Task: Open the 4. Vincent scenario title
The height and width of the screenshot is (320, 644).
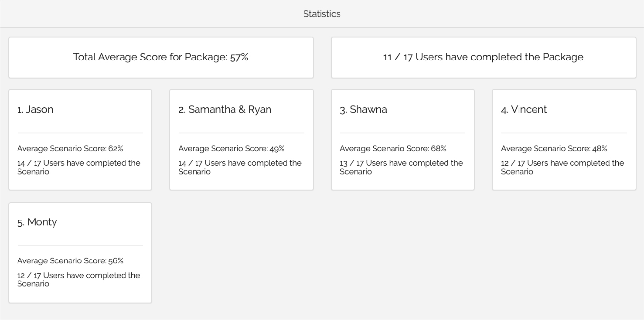Action: coord(524,109)
